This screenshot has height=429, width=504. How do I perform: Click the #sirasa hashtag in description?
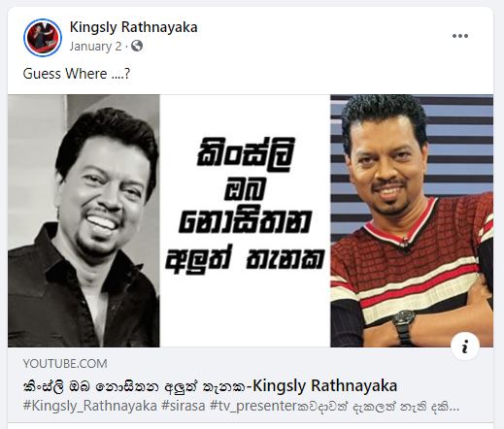183,406
